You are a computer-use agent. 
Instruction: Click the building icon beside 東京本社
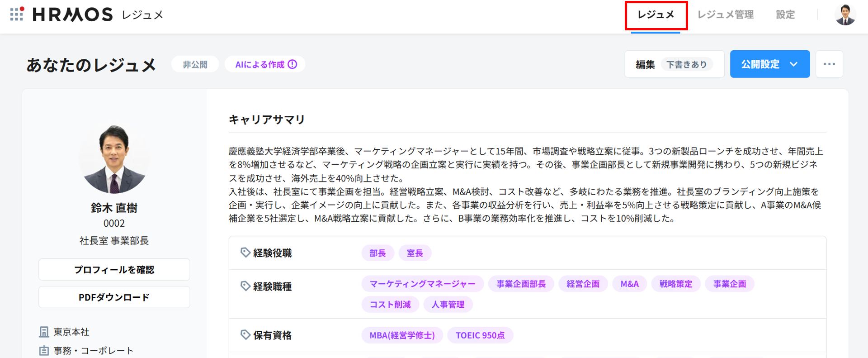click(44, 332)
